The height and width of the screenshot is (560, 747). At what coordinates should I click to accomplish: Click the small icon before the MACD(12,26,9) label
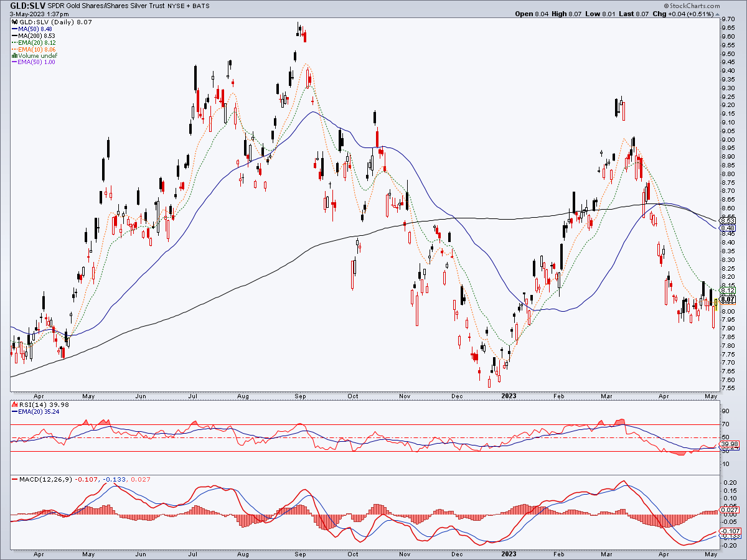point(15,479)
